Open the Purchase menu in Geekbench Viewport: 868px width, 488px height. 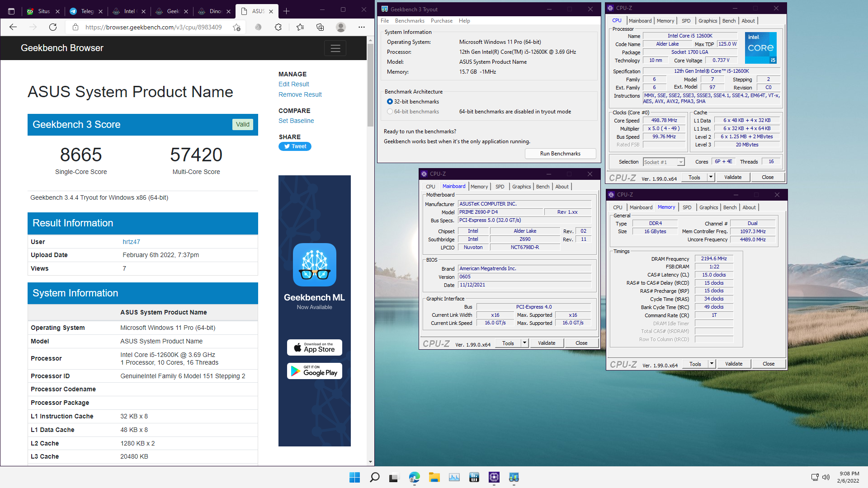[442, 21]
